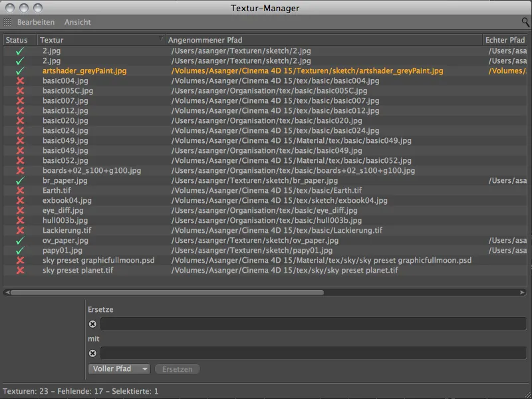The width and height of the screenshot is (532, 399).
Task: Select the exbook04.jpg texture name
Action: click(67, 201)
